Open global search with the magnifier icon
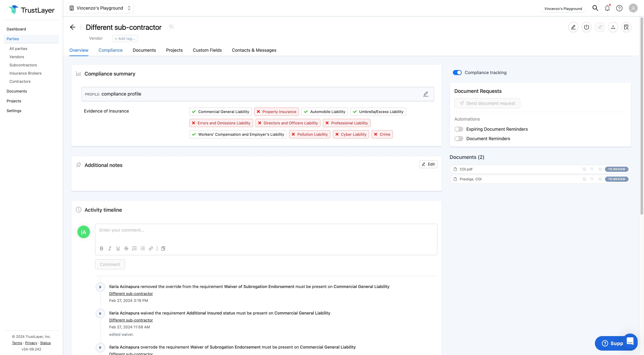The width and height of the screenshot is (644, 355). click(595, 8)
